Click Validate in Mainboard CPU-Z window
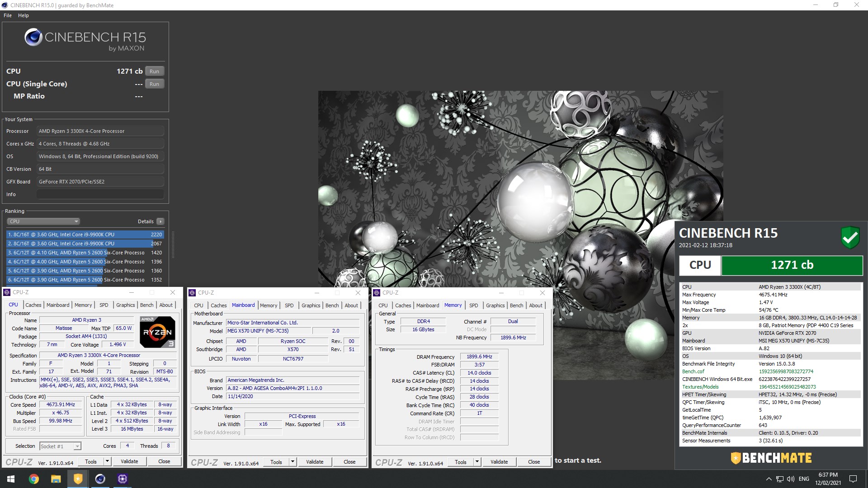Image resolution: width=868 pixels, height=488 pixels. click(315, 462)
